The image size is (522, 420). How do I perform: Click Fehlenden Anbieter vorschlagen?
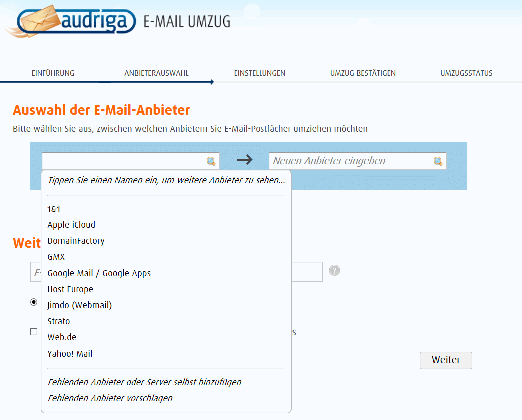tap(110, 398)
